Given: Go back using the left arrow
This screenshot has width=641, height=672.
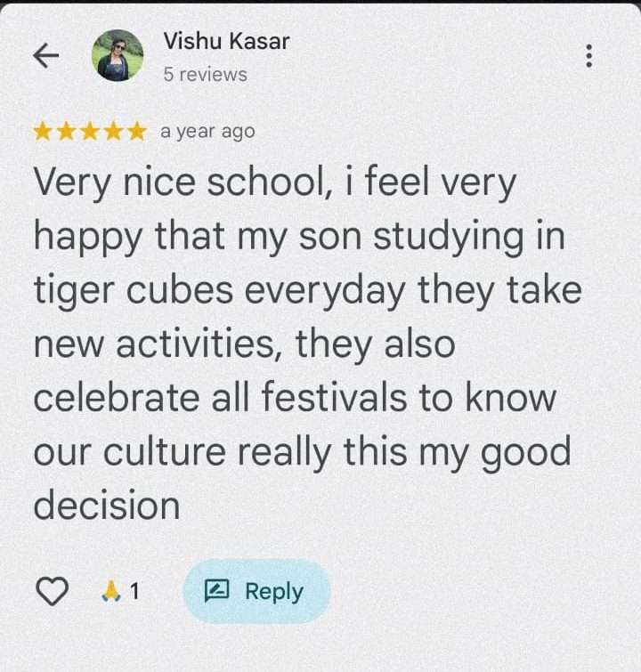Looking at the screenshot, I should 45,56.
